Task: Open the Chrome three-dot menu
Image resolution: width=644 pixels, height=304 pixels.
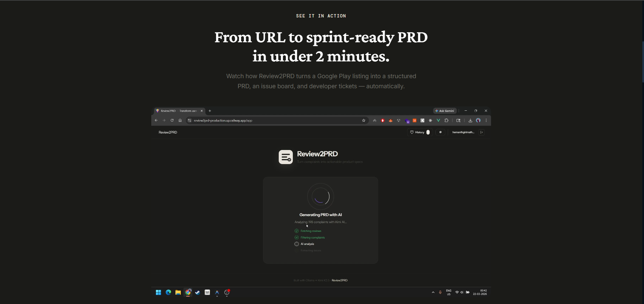Action: point(486,120)
